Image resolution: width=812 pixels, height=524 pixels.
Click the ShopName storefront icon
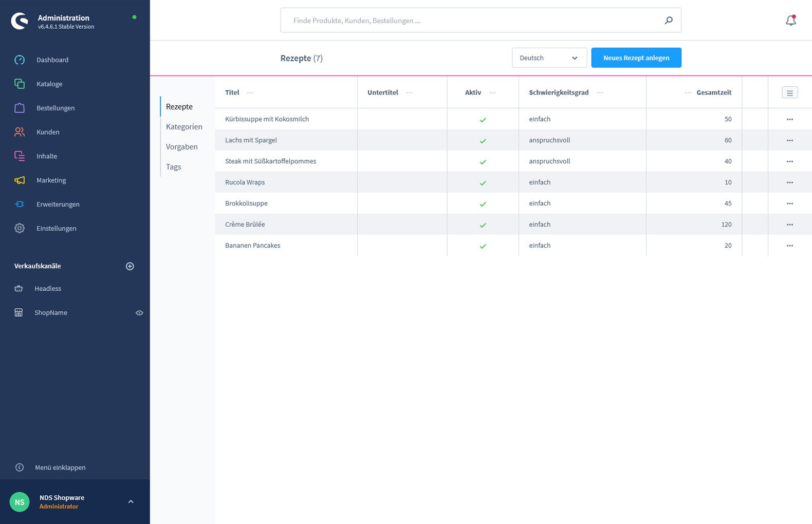click(19, 312)
